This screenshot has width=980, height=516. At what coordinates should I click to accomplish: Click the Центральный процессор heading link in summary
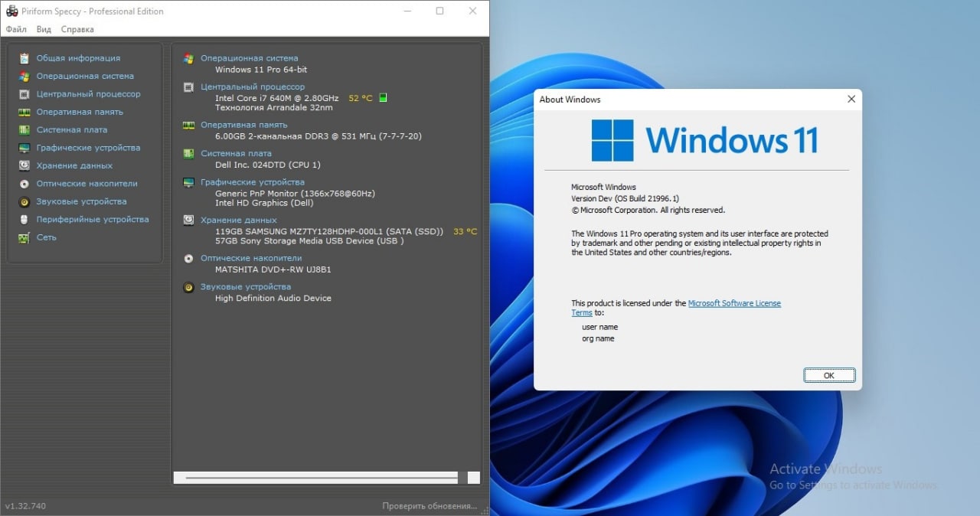(x=253, y=87)
